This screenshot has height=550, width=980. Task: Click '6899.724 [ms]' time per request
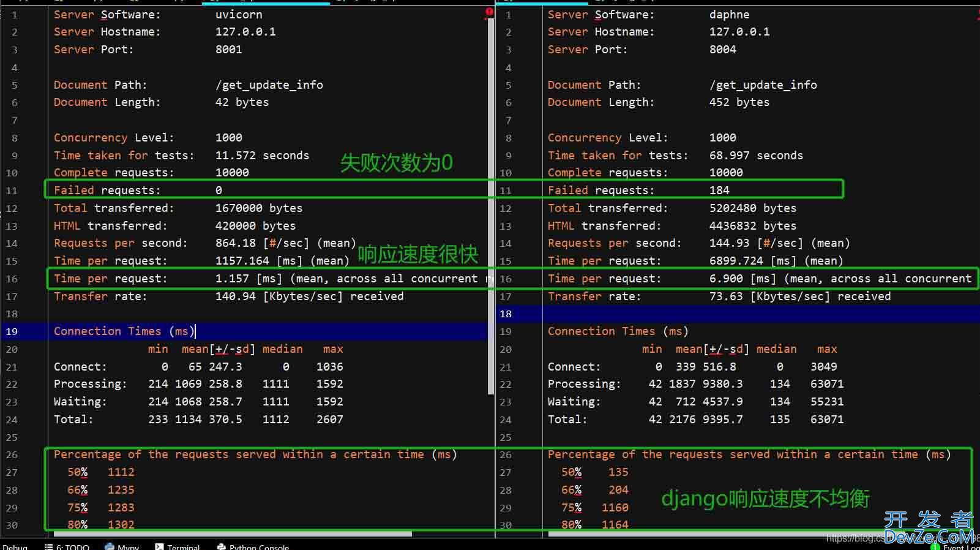[x=753, y=261]
